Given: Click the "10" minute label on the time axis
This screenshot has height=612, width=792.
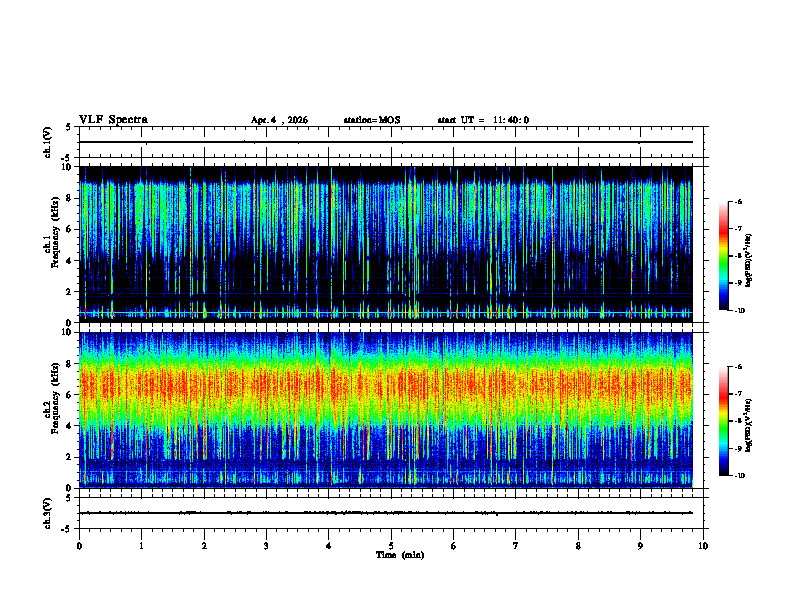Looking at the screenshot, I should point(703,546).
